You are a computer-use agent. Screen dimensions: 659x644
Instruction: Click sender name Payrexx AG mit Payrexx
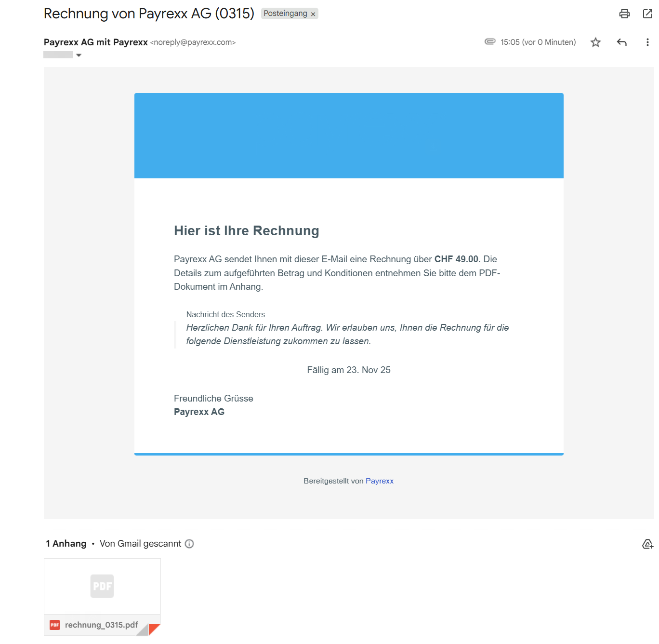click(x=95, y=42)
